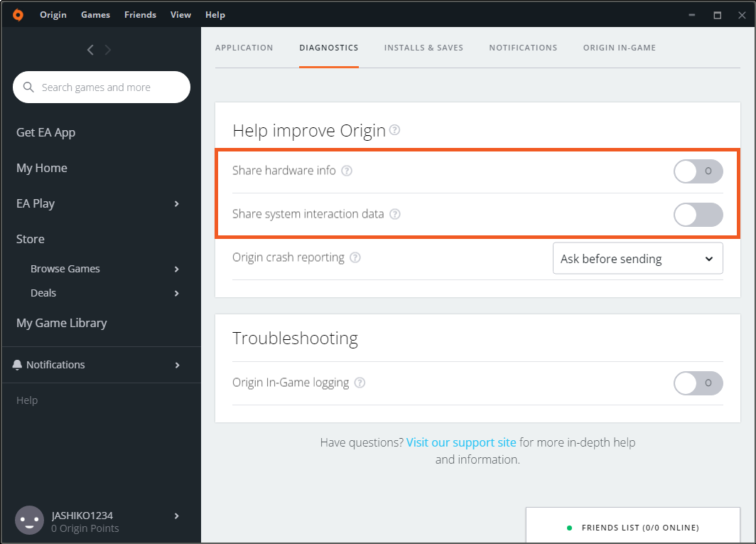Open the Friends menu
This screenshot has width=756, height=544.
(x=140, y=15)
